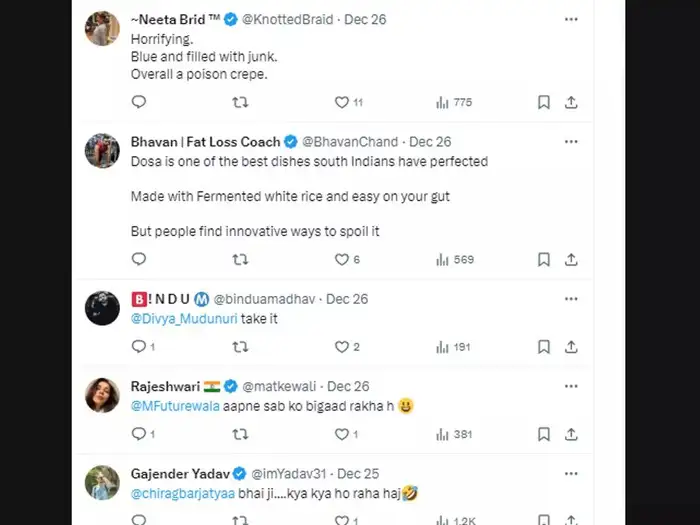Reply to B!NDU's take it tweet
This screenshot has width=700, height=525.
[x=139, y=347]
